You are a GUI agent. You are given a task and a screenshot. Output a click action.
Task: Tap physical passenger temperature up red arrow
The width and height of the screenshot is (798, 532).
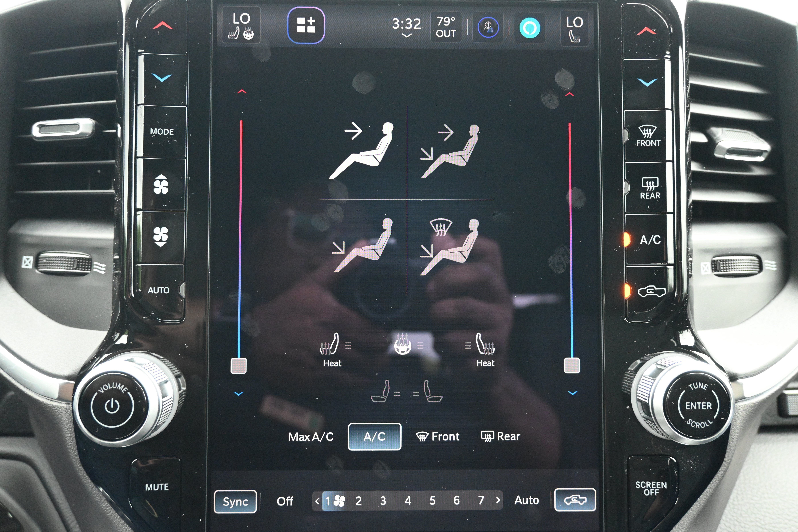[646, 32]
